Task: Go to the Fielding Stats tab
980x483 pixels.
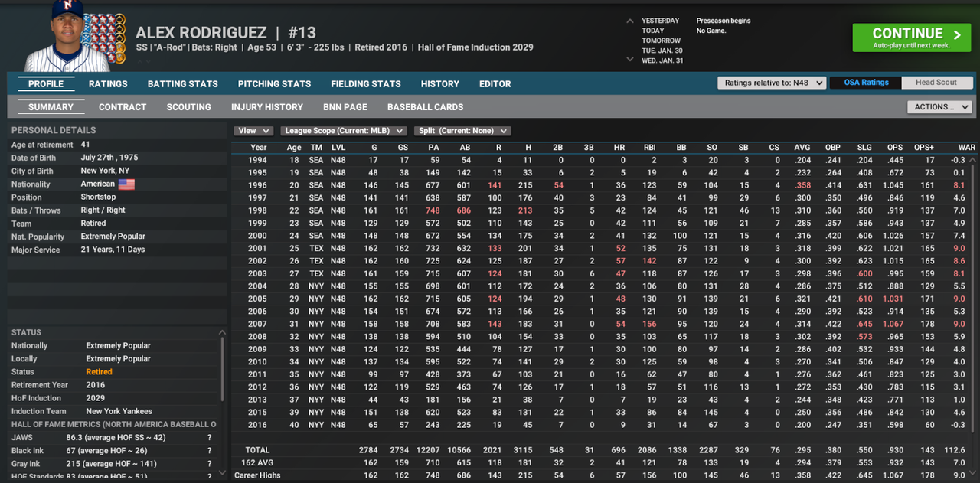Action: pyautogui.click(x=366, y=84)
